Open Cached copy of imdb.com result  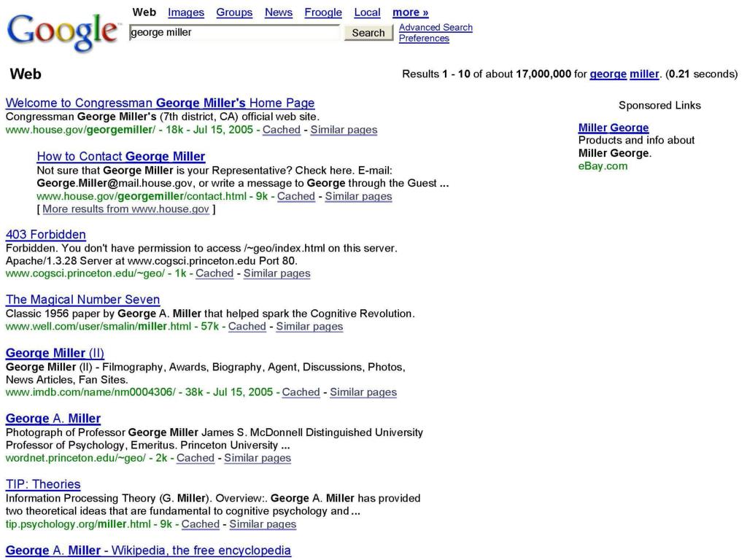tap(301, 392)
